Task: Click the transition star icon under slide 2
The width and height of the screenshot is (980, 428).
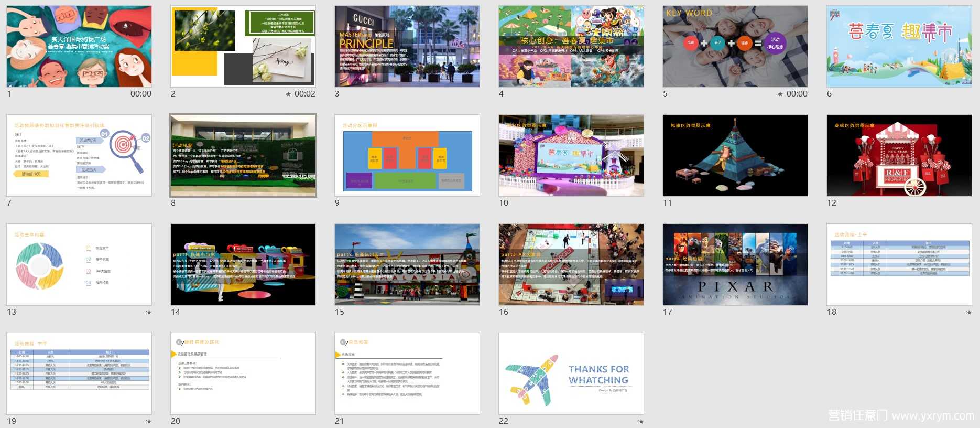Action: [288, 94]
